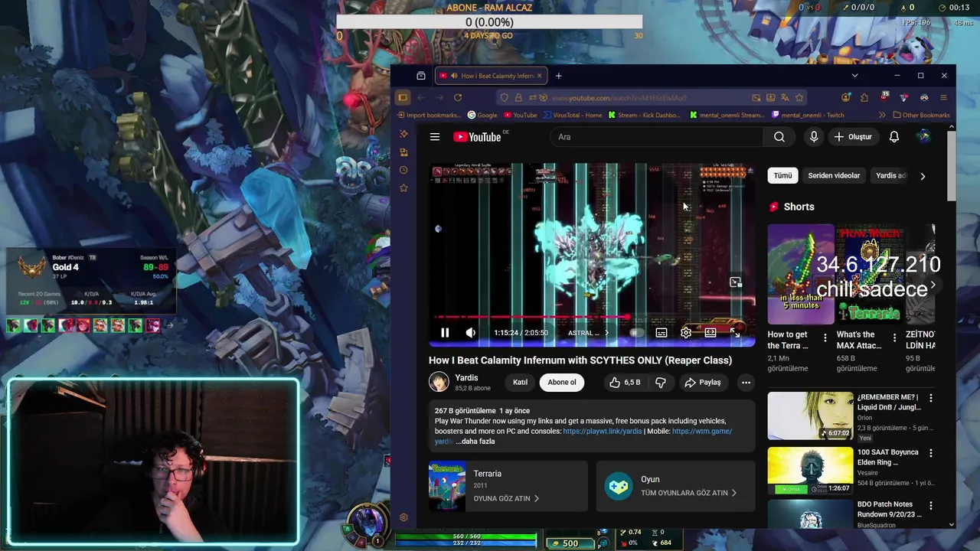Open video player settings gear
The height and width of the screenshot is (551, 980).
click(x=686, y=333)
